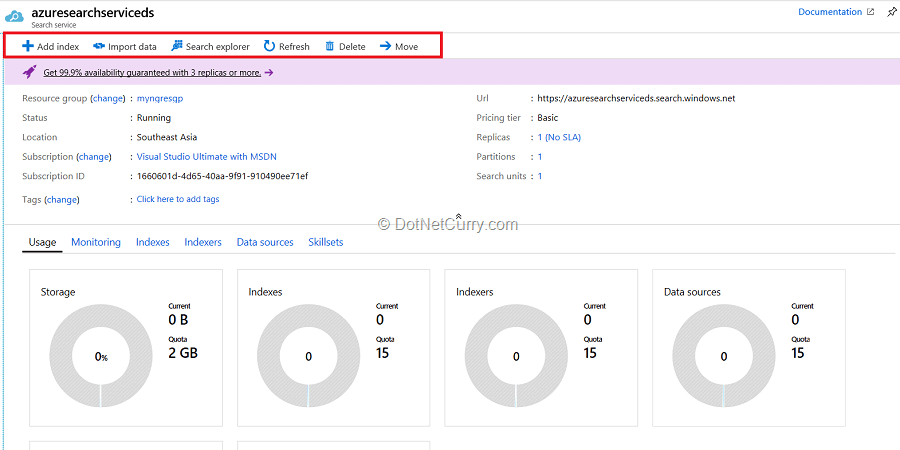Image resolution: width=900 pixels, height=450 pixels.
Task: Click the rocket icon in availability banner
Action: 30,72
